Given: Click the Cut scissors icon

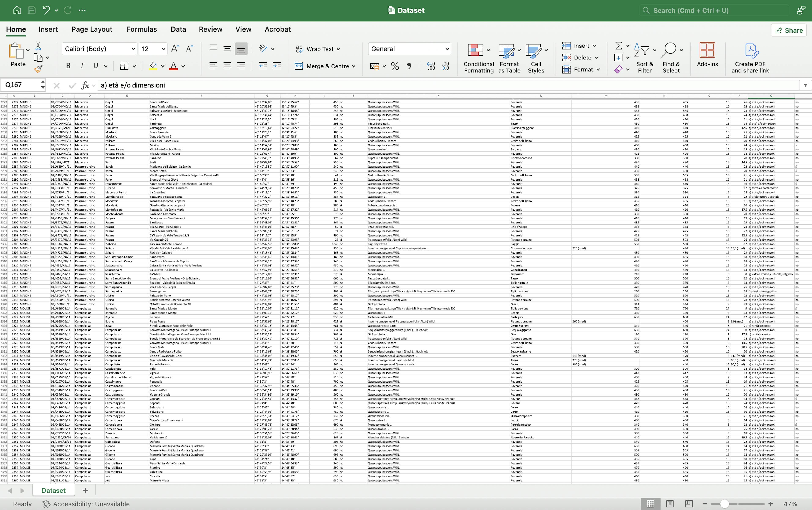Looking at the screenshot, I should pos(38,46).
